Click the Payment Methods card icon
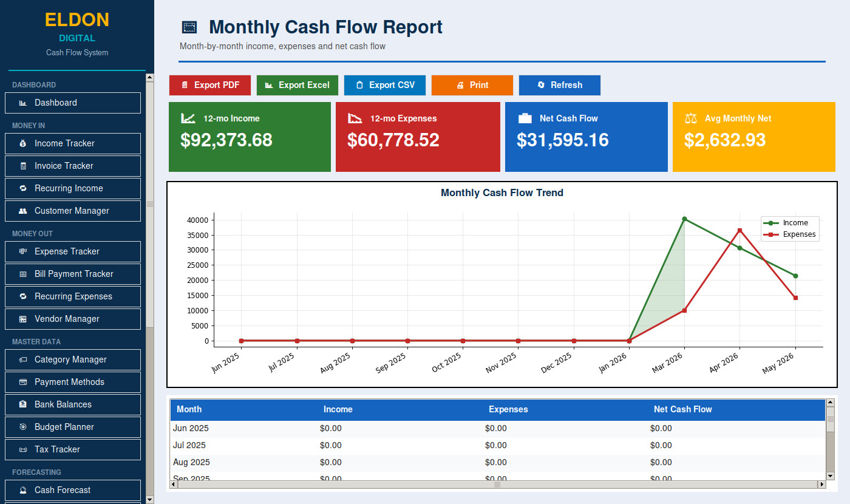This screenshot has width=850, height=504. (23, 383)
